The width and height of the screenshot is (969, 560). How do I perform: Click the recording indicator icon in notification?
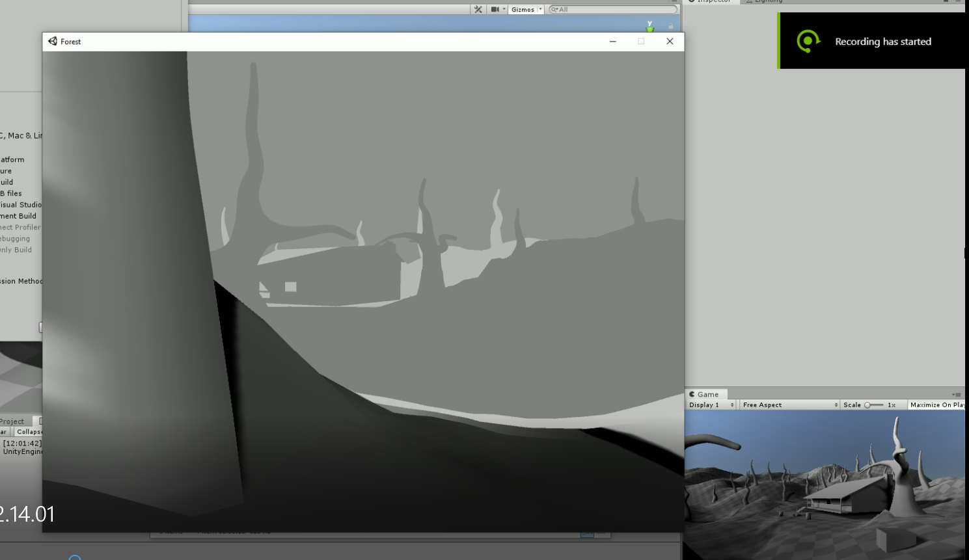click(x=808, y=42)
